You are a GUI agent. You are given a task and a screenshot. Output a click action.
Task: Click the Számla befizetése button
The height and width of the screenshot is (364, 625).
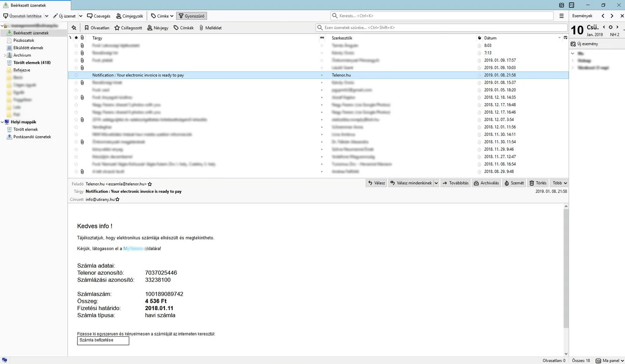[103, 340]
